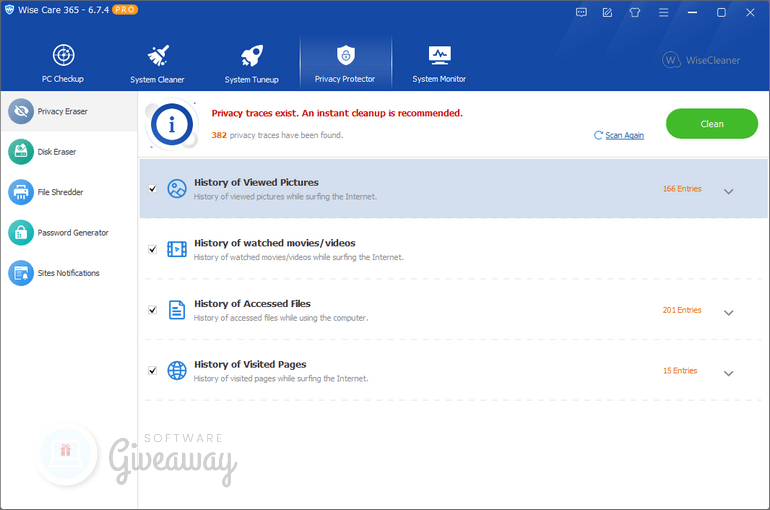Open Password Generator in the sidebar
770x510 pixels.
tap(72, 232)
